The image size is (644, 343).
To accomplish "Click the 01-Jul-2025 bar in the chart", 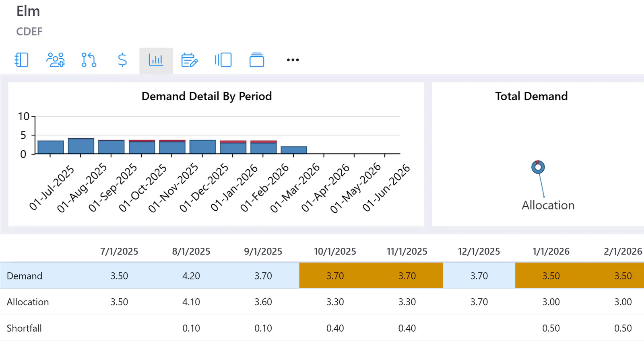I will click(51, 147).
